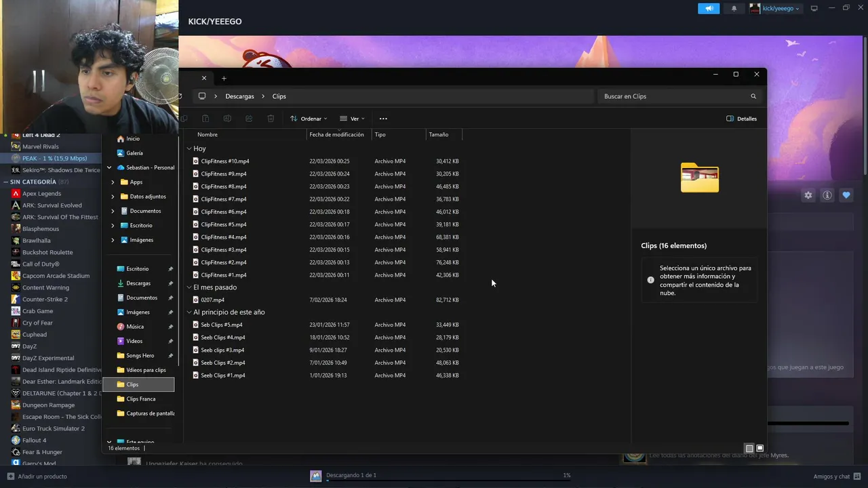Click the Apex Legends icon in Steam library
The image size is (868, 488).
[16, 193]
